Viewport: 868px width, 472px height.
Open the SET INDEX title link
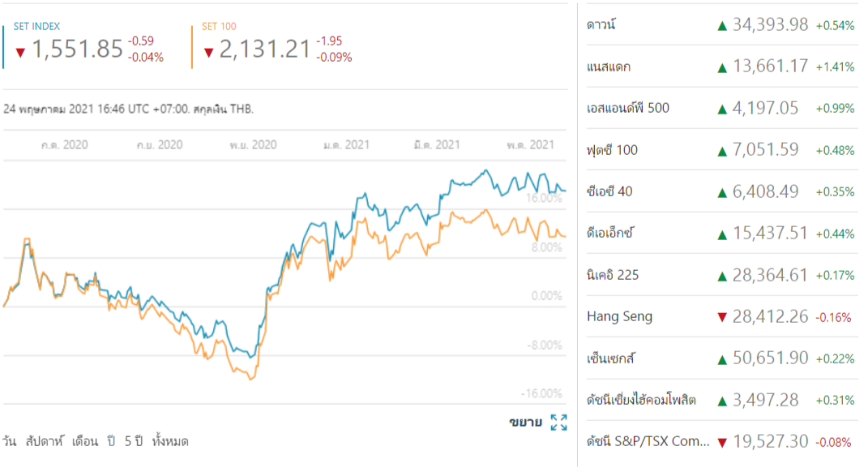[36, 27]
